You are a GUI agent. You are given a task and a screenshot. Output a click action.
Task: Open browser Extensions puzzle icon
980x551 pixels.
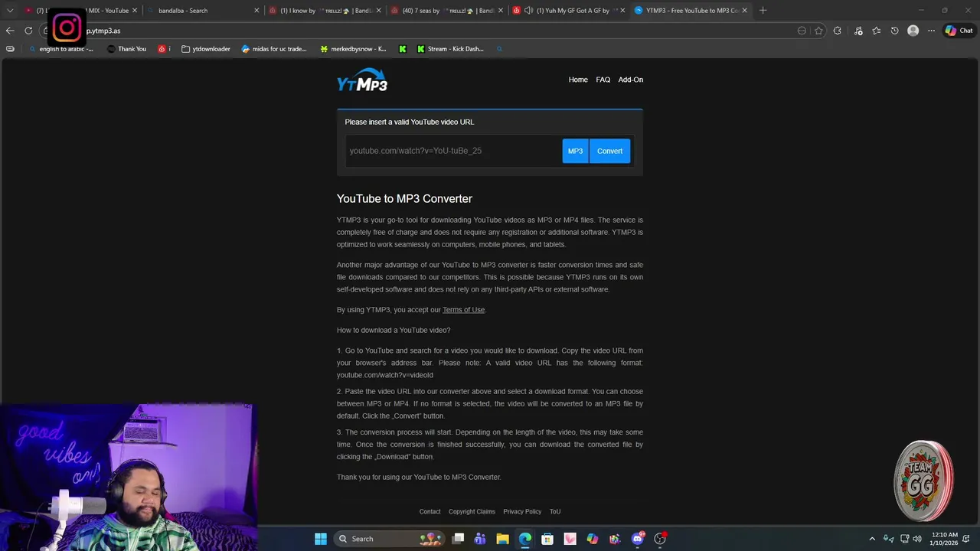pyautogui.click(x=838, y=31)
